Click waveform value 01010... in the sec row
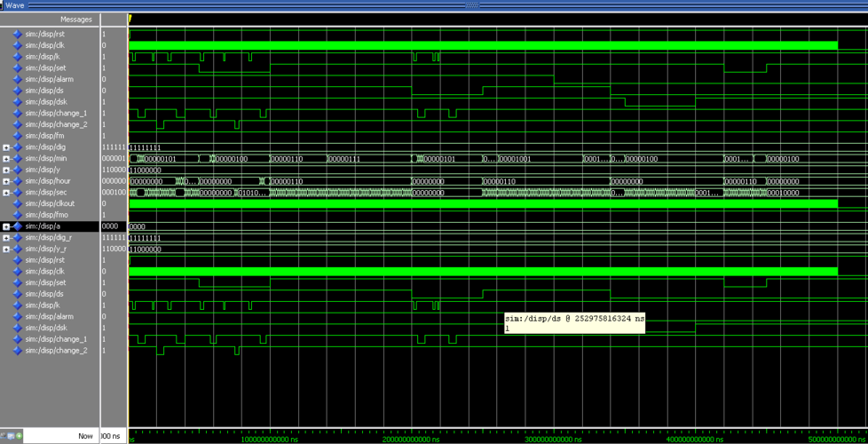Screen dimensions: 868x444 click(x=254, y=193)
